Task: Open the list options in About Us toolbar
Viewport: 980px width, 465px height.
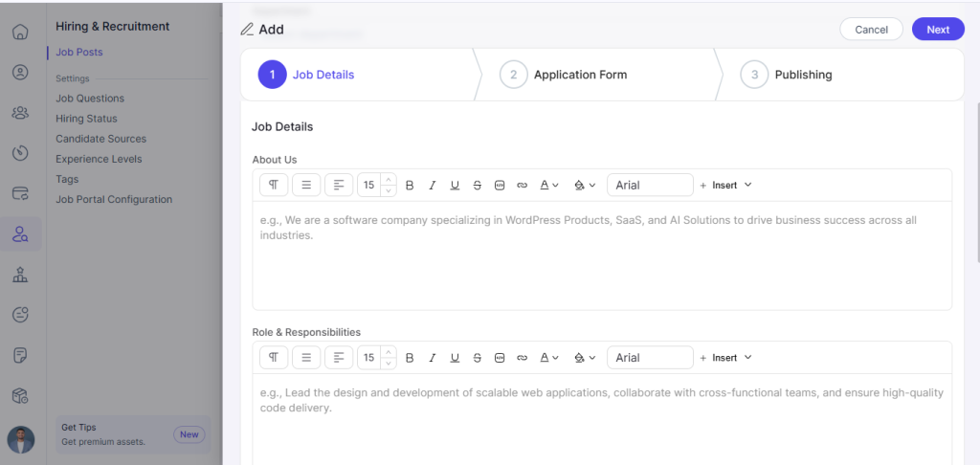Action: click(306, 185)
